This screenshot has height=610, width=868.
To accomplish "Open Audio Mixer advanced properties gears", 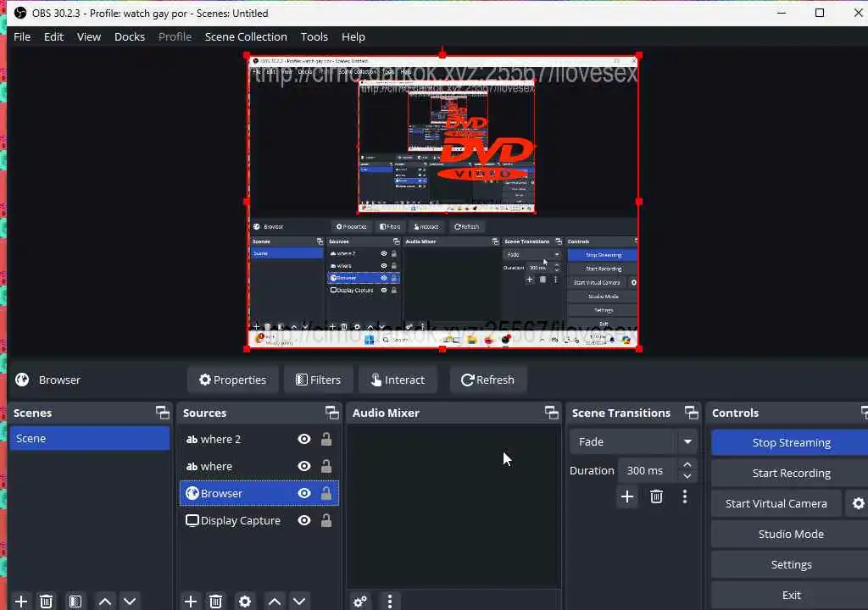I will tap(359, 602).
